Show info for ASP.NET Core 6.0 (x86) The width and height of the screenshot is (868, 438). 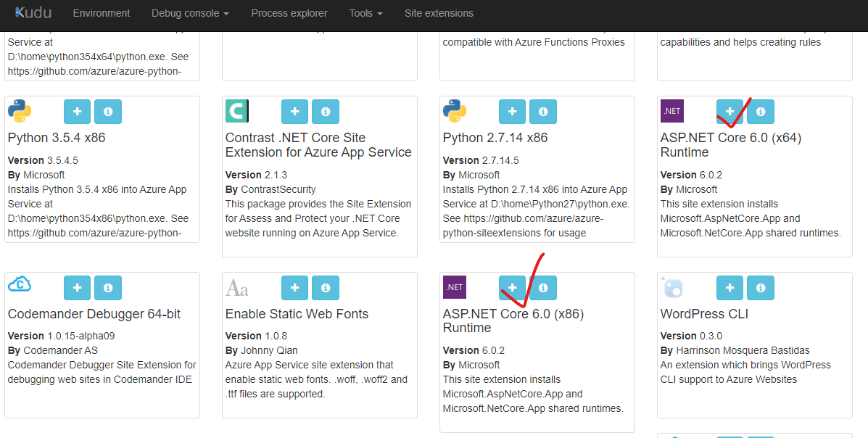(543, 287)
